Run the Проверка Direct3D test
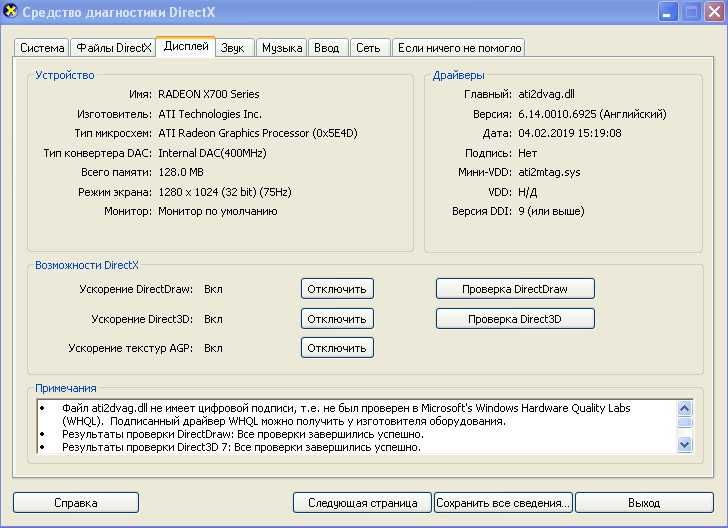Image resolution: width=728 pixels, height=528 pixels. tap(515, 319)
